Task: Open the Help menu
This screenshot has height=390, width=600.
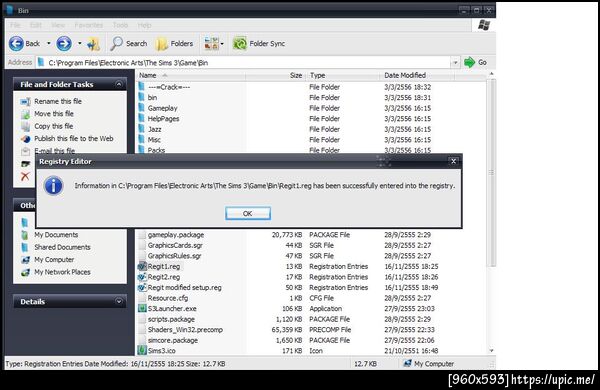Action: (x=144, y=25)
